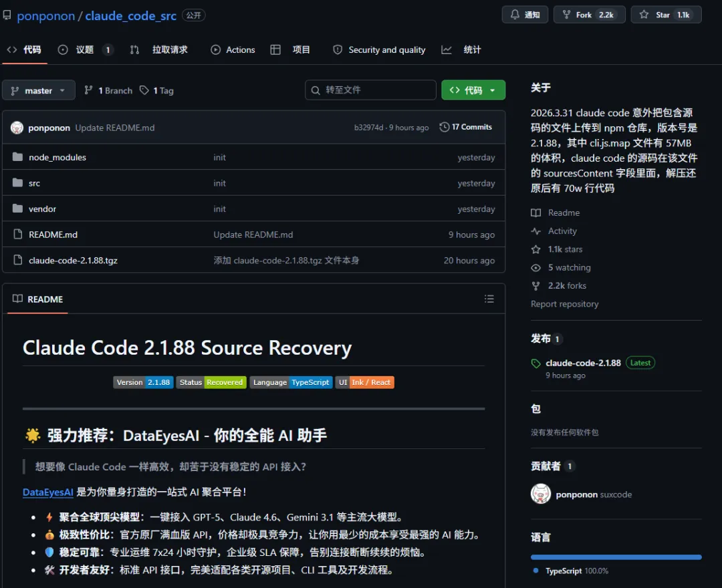Open the Actions tab

[233, 49]
